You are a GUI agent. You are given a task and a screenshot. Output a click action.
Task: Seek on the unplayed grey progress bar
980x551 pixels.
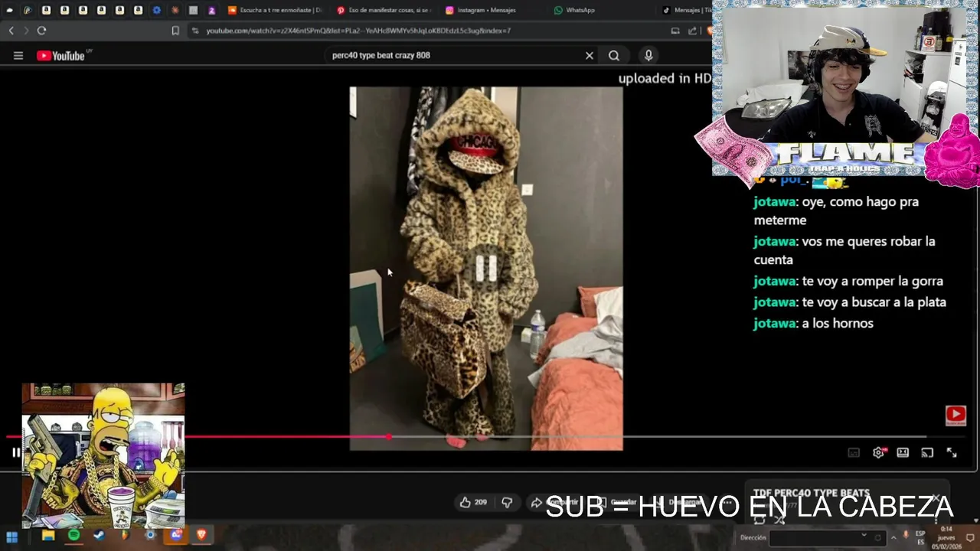point(658,437)
